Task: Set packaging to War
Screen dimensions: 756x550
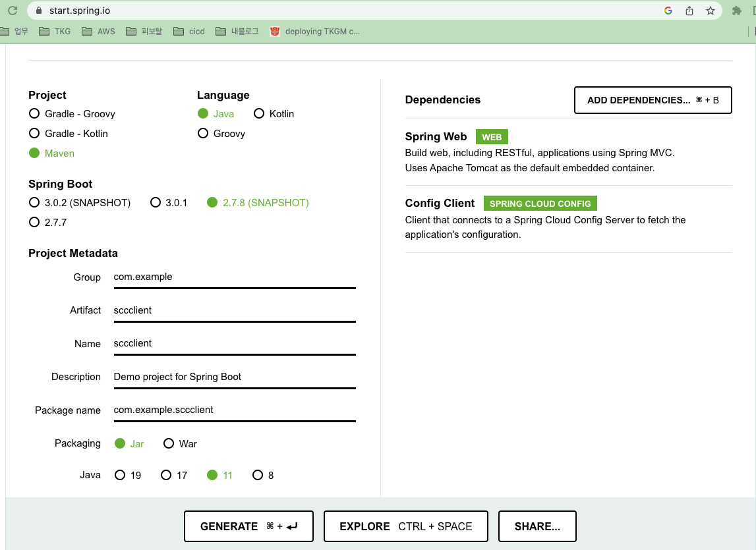Action: click(x=181, y=443)
